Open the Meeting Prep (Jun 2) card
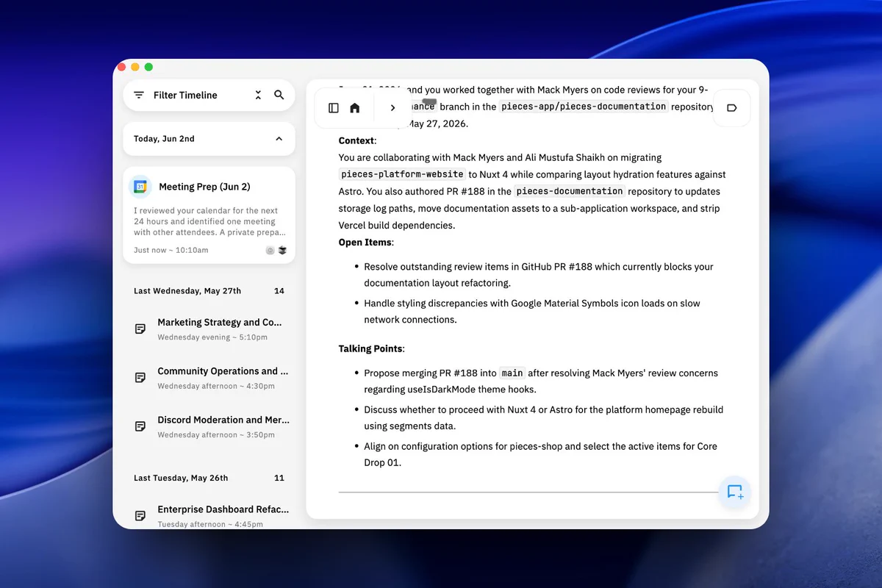This screenshot has height=588, width=882. click(x=209, y=215)
